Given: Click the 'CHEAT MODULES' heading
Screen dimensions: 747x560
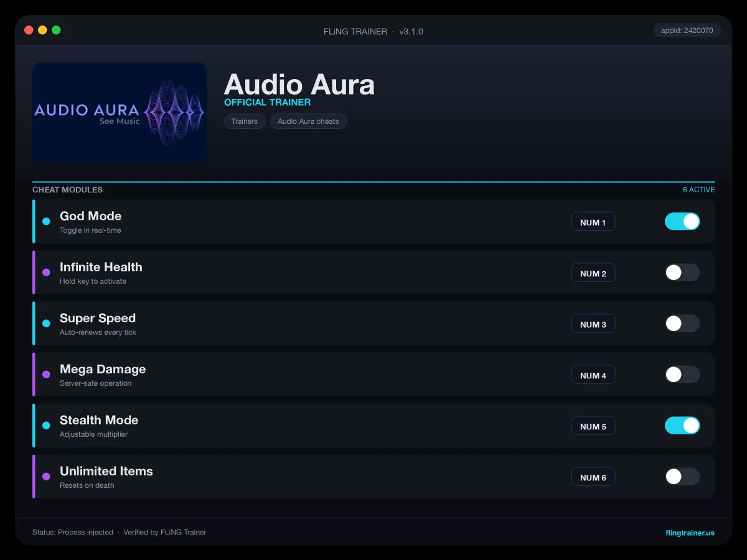Looking at the screenshot, I should click(x=67, y=190).
